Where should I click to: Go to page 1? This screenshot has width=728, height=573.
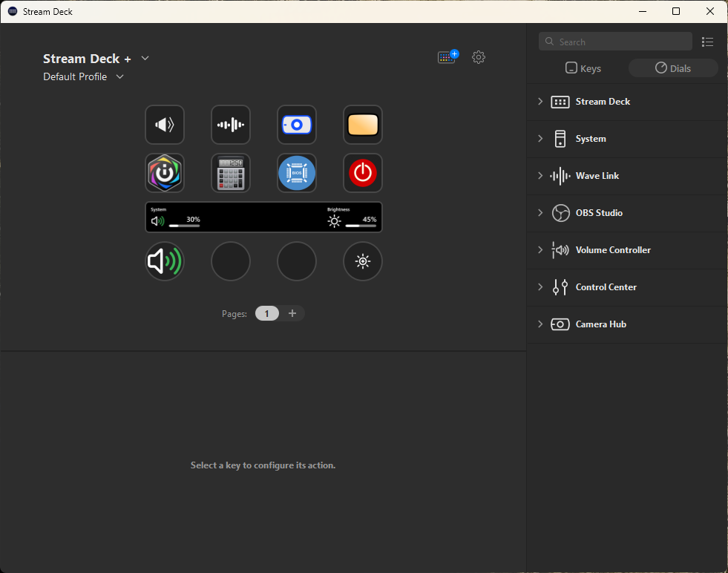[267, 313]
